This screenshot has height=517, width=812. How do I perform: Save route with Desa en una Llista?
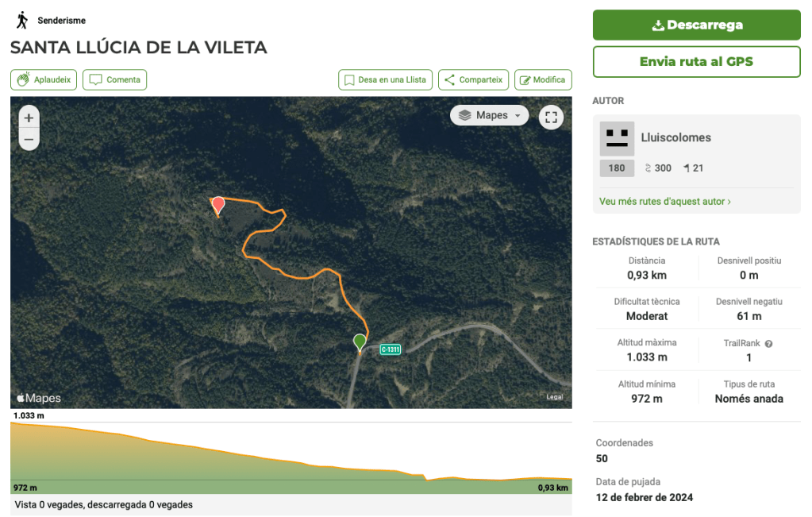385,79
